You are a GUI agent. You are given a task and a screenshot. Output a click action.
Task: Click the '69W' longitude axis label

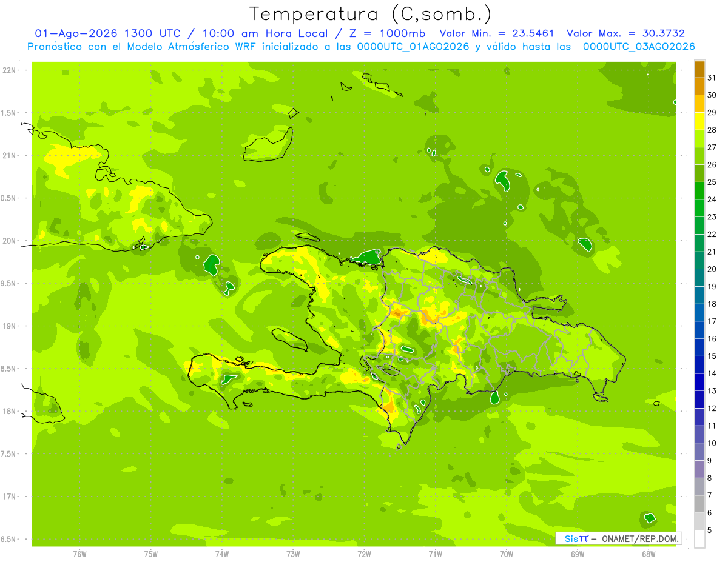[578, 554]
